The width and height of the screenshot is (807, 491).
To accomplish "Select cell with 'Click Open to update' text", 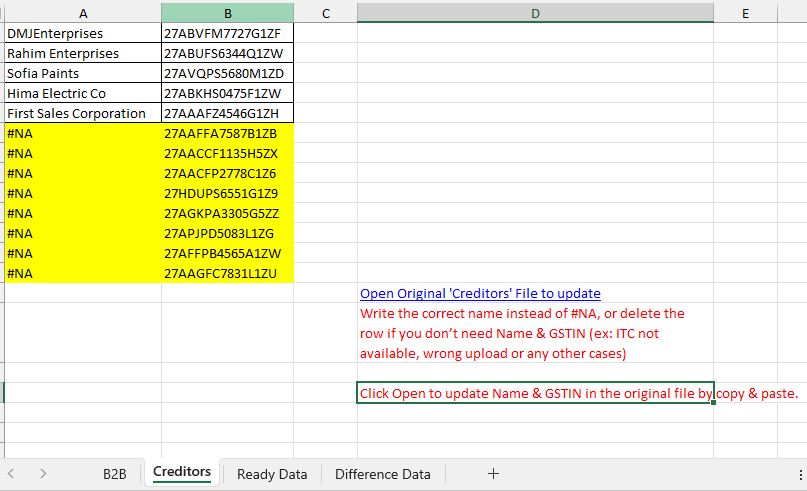I will pos(535,393).
